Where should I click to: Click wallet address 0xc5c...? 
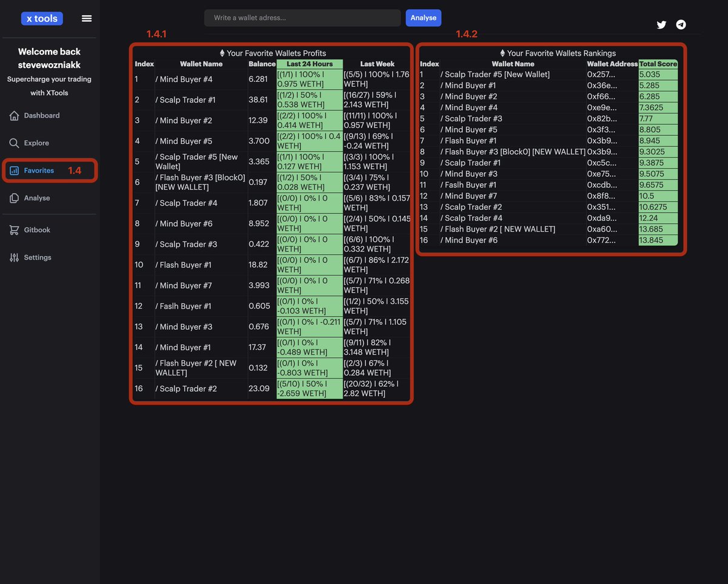point(602,163)
